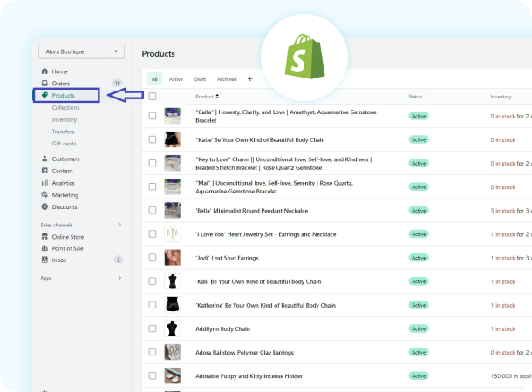Open Orders from the sidebar icon
The image size is (532, 392).
click(44, 84)
